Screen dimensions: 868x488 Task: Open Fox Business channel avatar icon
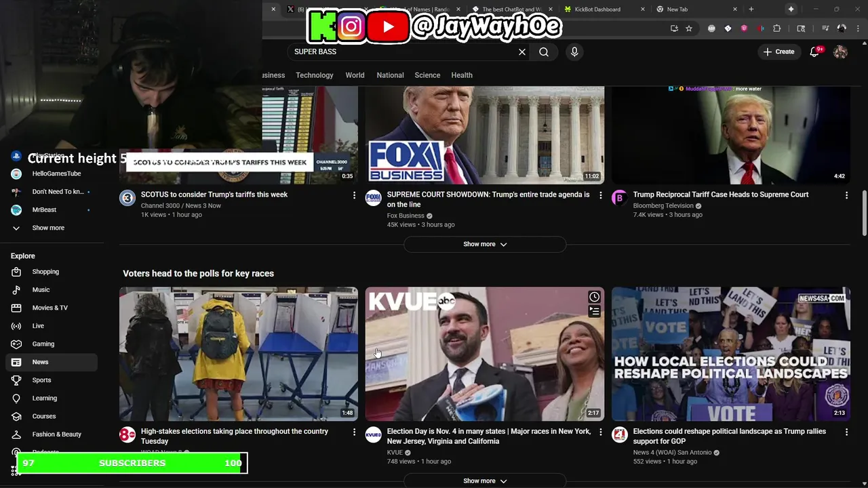click(374, 198)
